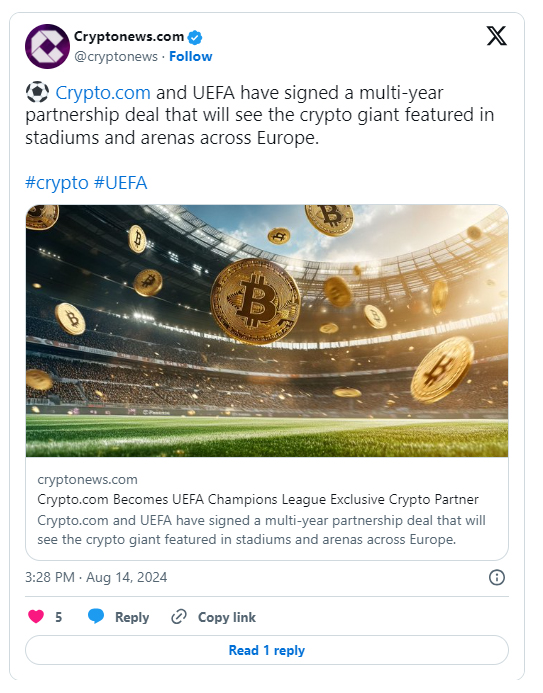
Task: Click the Copy link text
Action: tap(227, 617)
